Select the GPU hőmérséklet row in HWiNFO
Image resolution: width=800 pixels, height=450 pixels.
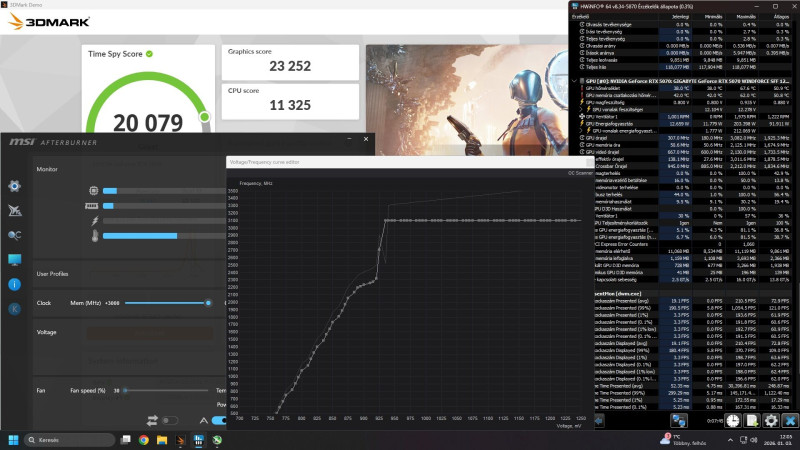(684, 88)
